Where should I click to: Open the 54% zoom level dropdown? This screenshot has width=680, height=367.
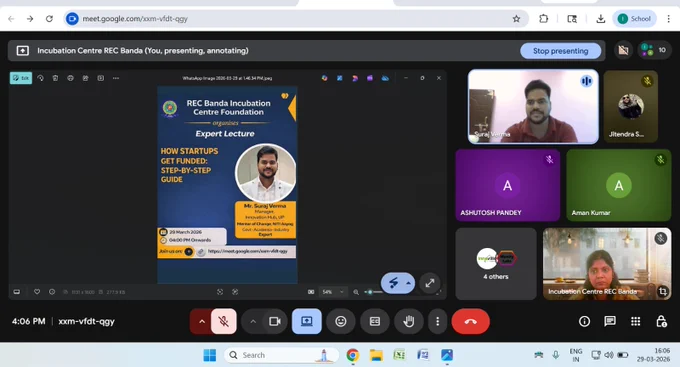tap(333, 292)
